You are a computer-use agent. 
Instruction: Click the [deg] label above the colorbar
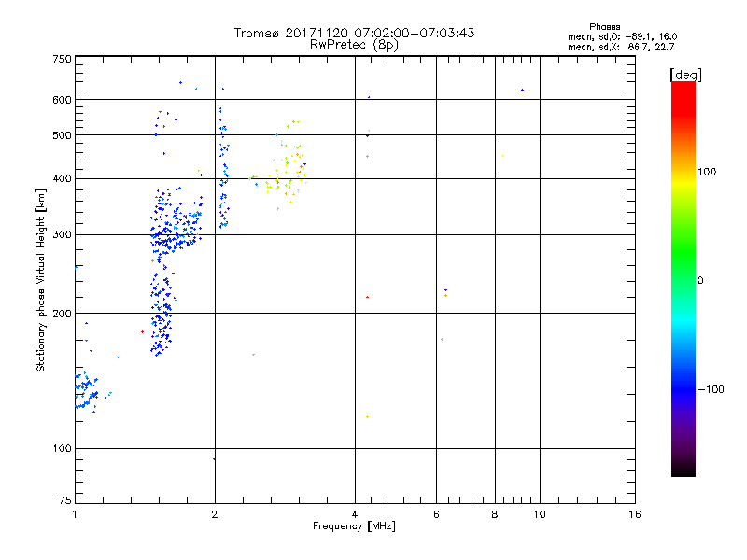(684, 74)
